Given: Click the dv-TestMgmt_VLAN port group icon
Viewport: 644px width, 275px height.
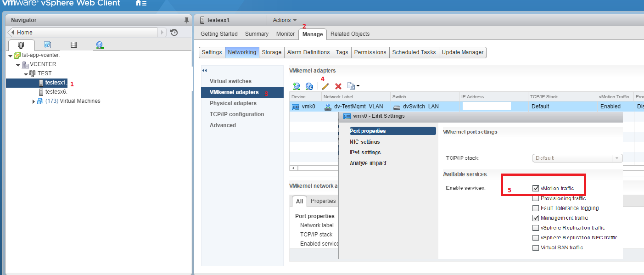Looking at the screenshot, I should 328,107.
